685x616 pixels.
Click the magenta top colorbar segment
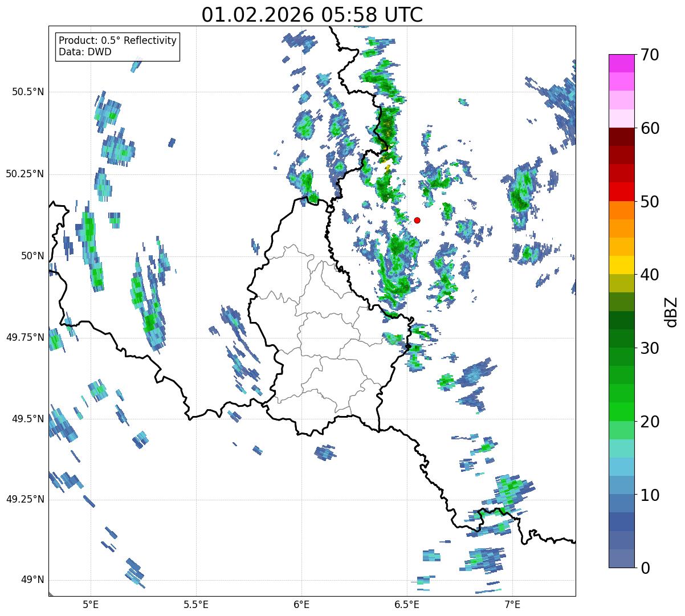click(x=621, y=63)
